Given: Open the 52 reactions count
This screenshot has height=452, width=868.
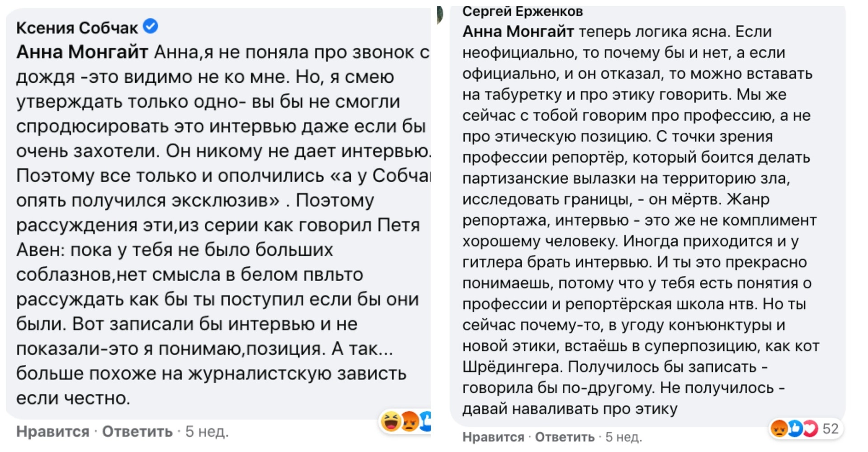Looking at the screenshot, I should (830, 428).
